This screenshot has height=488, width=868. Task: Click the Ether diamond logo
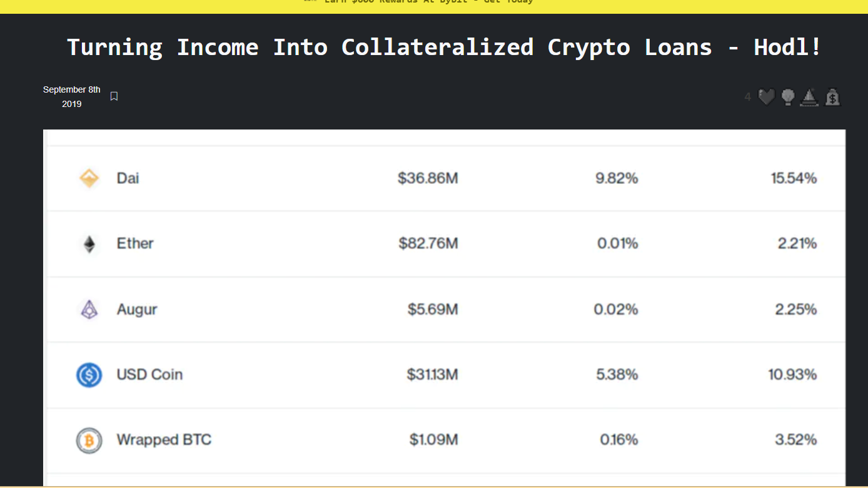coord(89,244)
